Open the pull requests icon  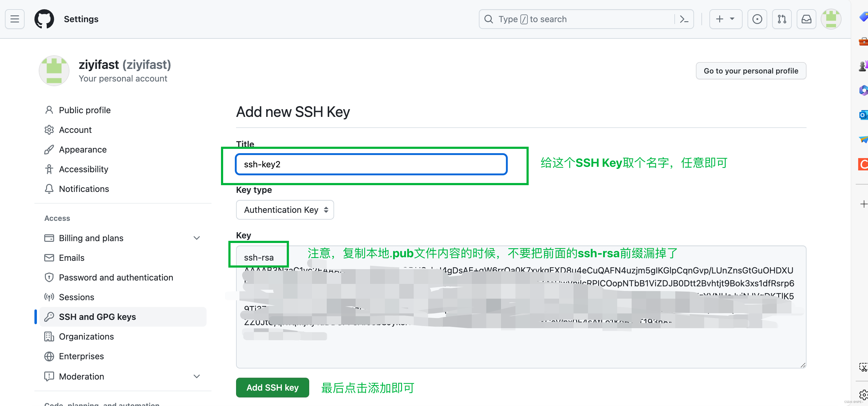(x=782, y=19)
